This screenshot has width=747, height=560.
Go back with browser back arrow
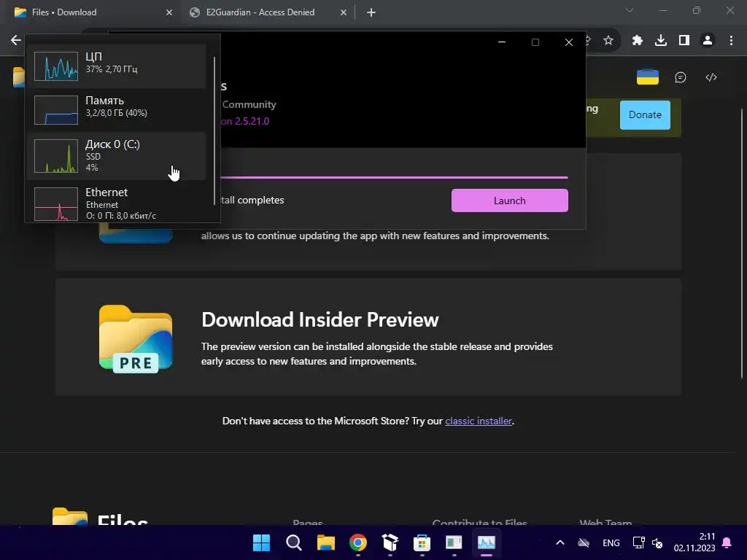coord(16,40)
